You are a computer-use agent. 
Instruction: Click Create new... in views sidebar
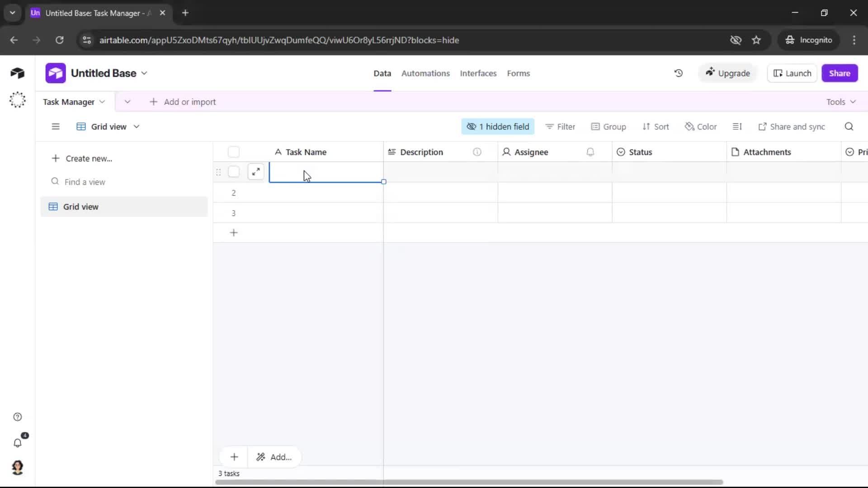82,159
